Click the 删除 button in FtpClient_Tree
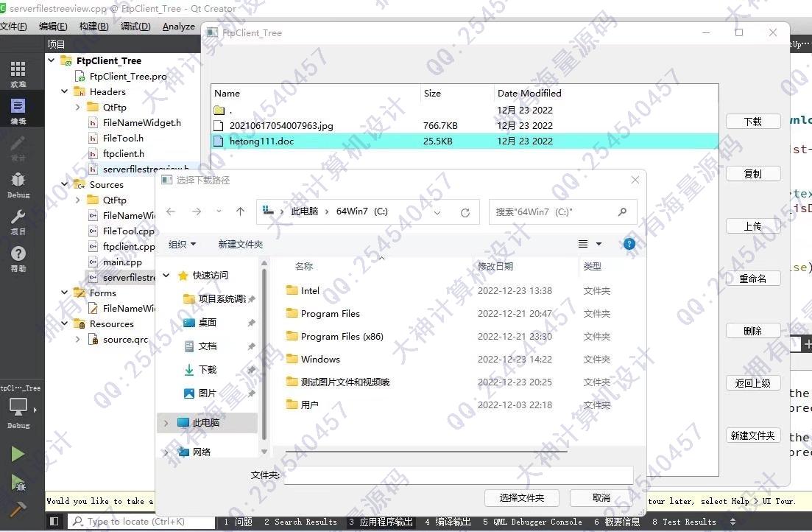The image size is (812, 532). (x=753, y=332)
